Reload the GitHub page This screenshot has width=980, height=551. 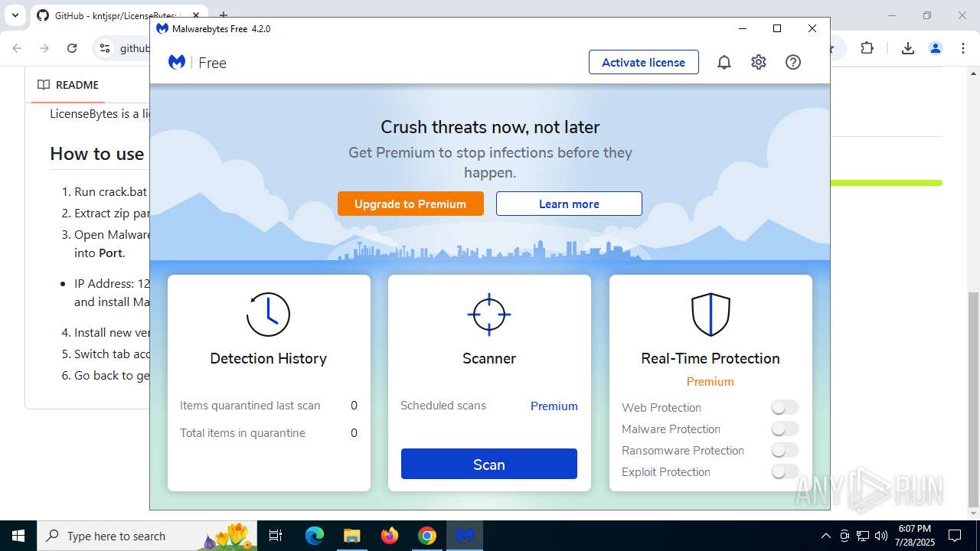pyautogui.click(x=72, y=48)
